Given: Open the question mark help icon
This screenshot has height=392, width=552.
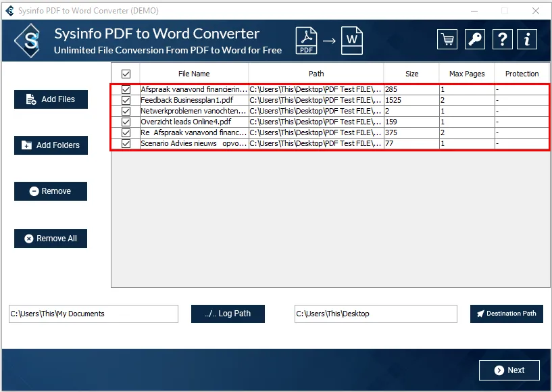Looking at the screenshot, I should tap(502, 39).
